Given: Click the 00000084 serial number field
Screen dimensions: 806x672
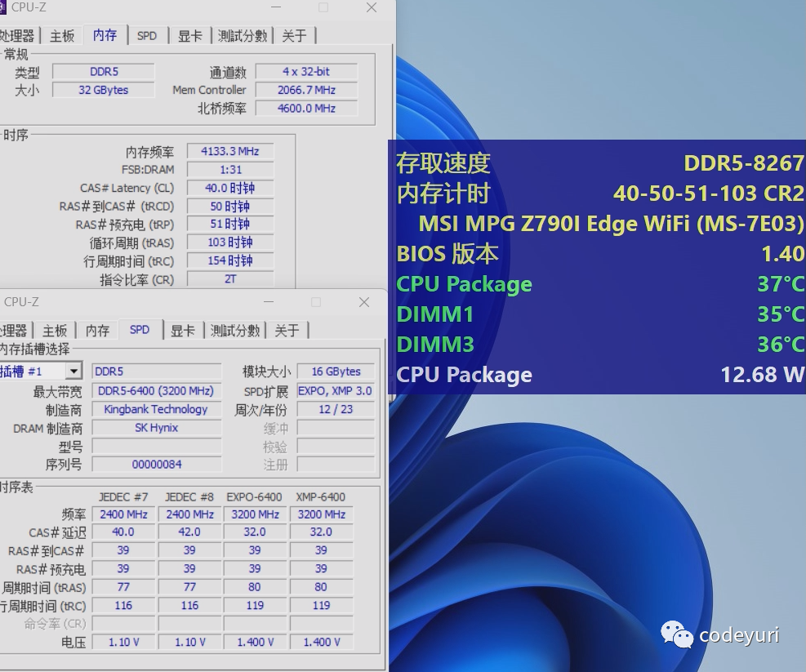Looking at the screenshot, I should coord(156,465).
